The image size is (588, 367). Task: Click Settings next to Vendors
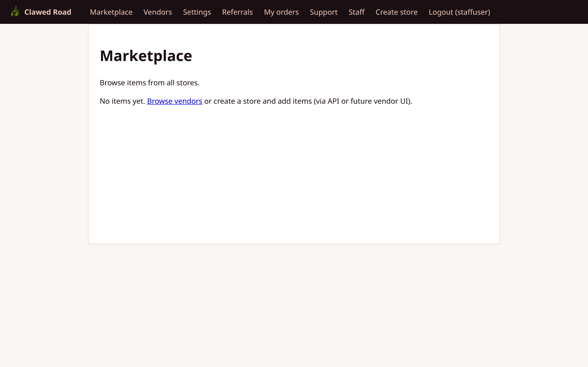click(x=197, y=12)
